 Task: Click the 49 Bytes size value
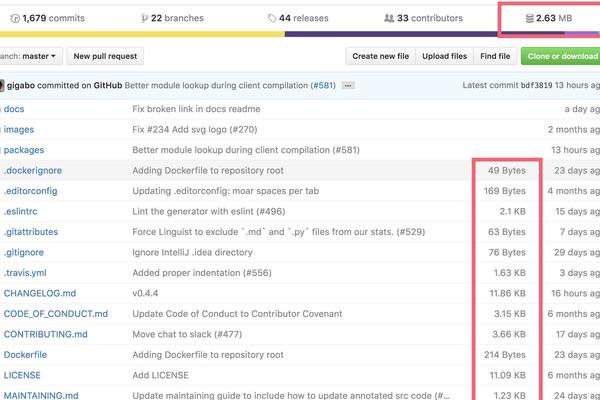click(x=507, y=170)
